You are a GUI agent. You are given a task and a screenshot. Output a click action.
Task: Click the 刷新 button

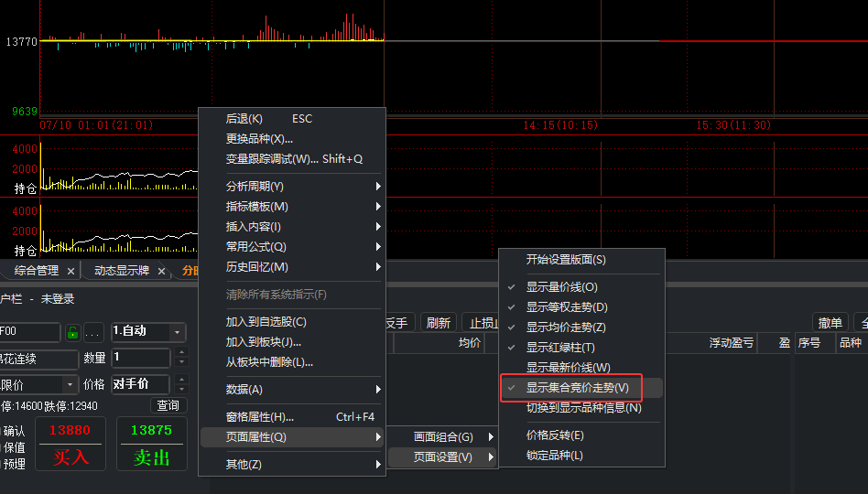439,323
